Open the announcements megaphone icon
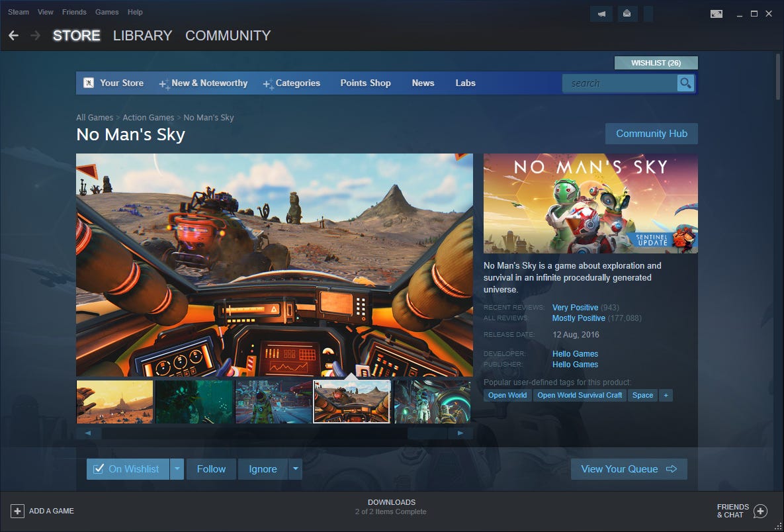Viewport: 784px width, 532px height. (601, 14)
